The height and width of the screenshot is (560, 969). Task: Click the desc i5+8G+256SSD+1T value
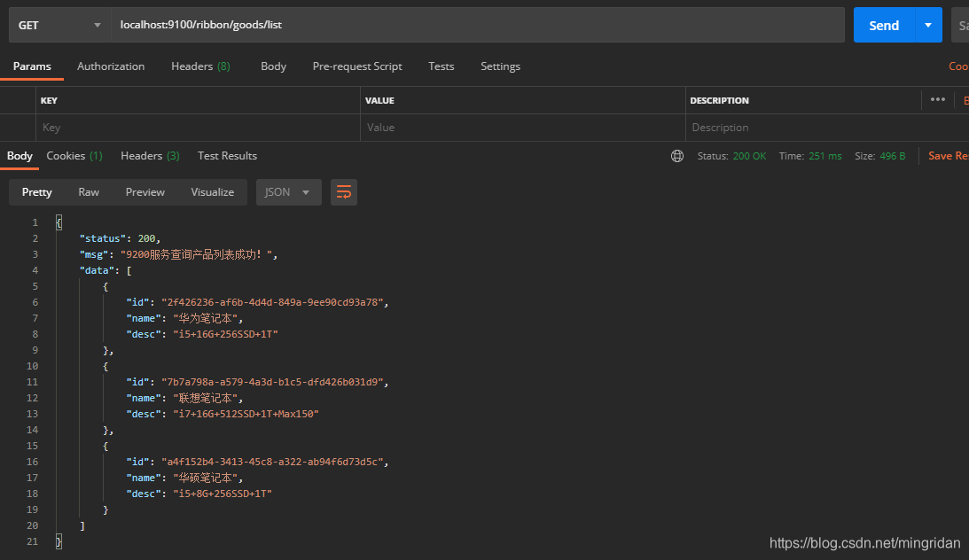click(223, 494)
